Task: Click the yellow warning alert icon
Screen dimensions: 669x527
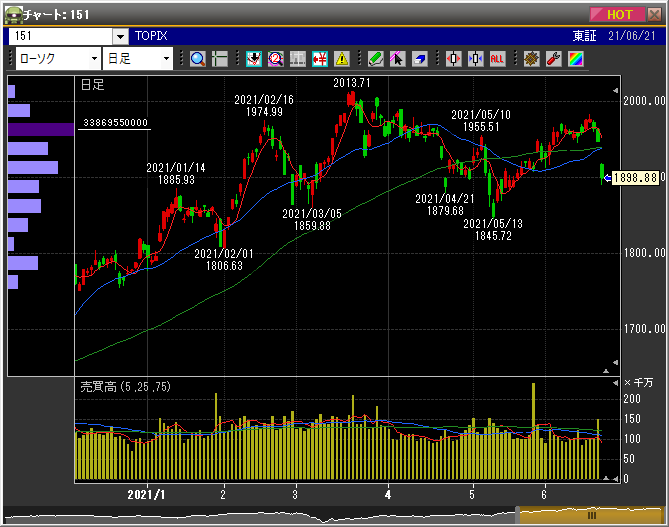Action: coord(342,58)
